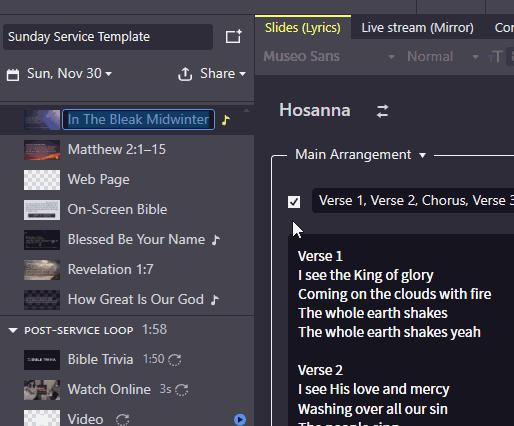Select the Bible Trivia item

(127, 360)
